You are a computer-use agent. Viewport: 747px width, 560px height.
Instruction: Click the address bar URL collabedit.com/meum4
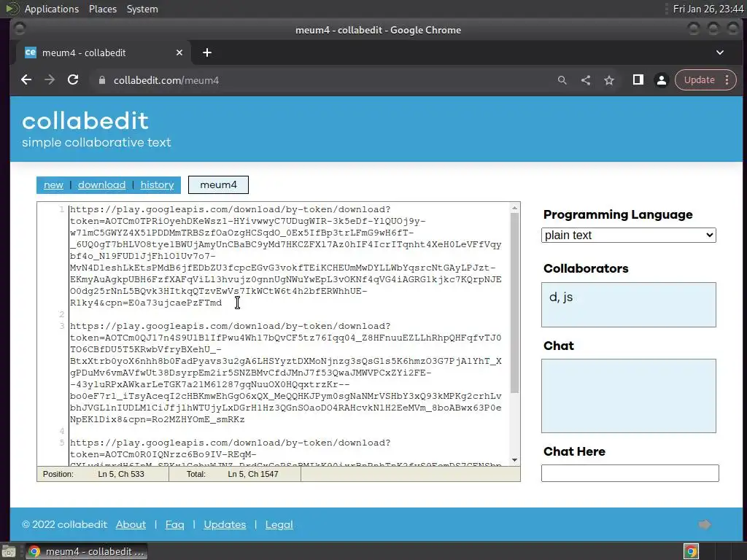[x=166, y=80]
